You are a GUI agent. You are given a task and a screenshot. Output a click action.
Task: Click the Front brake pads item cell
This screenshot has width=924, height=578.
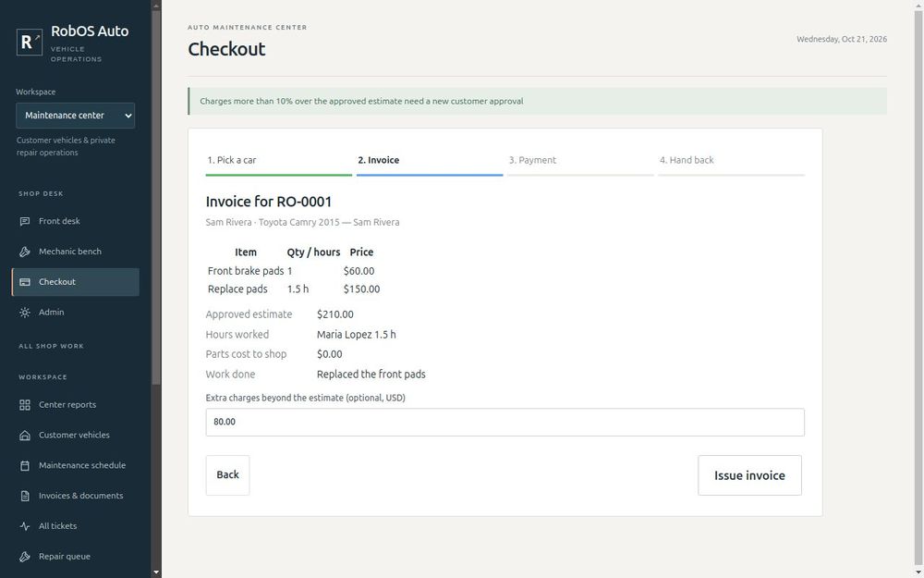[246, 271]
